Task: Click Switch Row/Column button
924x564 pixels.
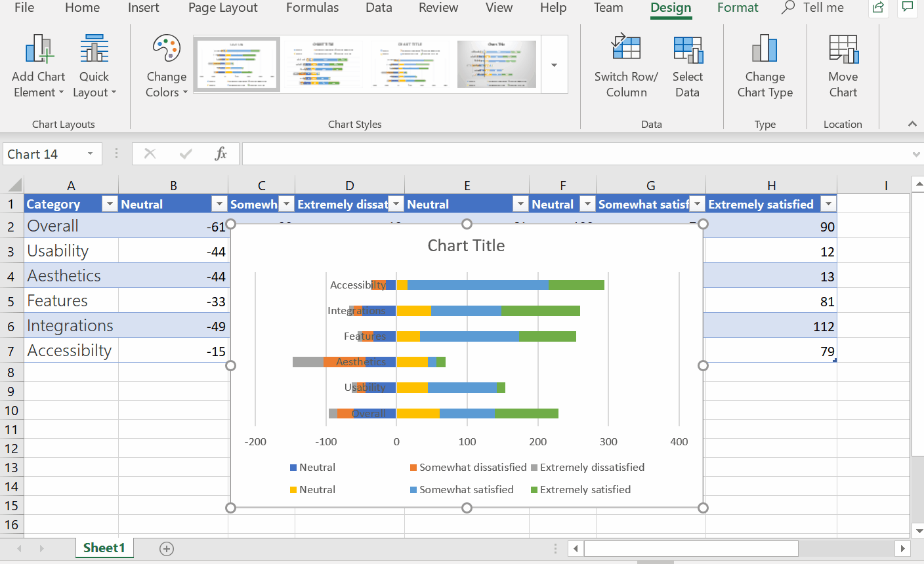Action: pos(626,67)
